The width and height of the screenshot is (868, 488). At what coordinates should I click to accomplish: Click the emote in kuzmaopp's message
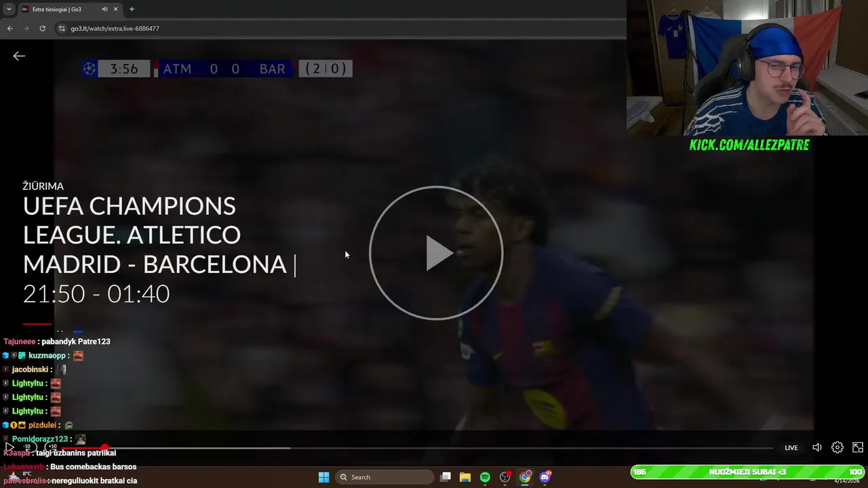tap(78, 356)
